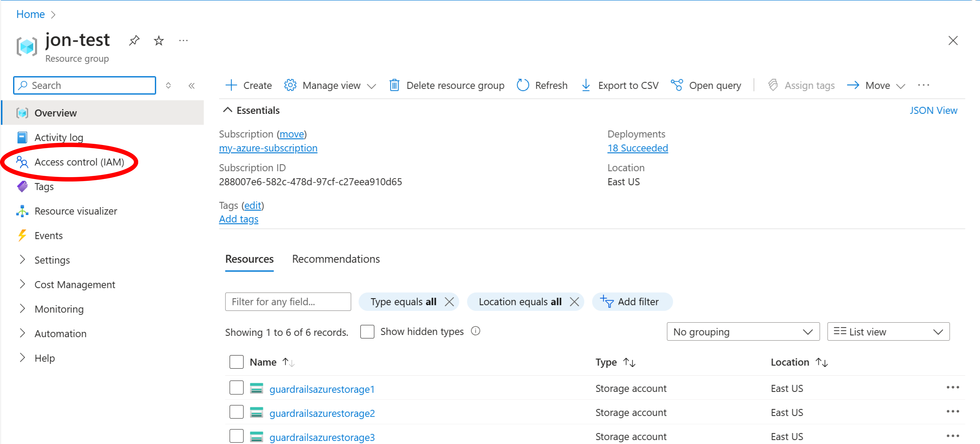
Task: Open Access control (IAM) settings
Action: point(79,162)
